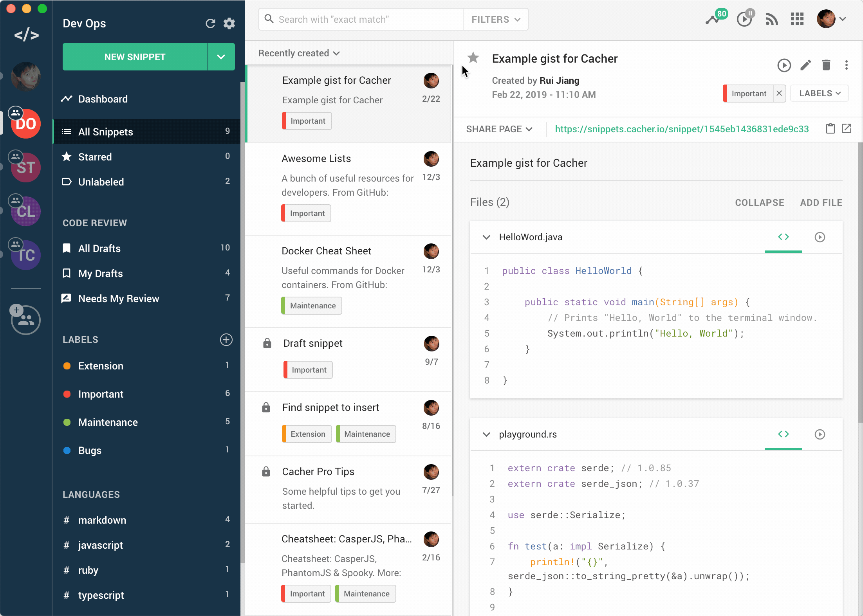Select All Snippets in sidebar
The image size is (863, 616).
(x=146, y=131)
